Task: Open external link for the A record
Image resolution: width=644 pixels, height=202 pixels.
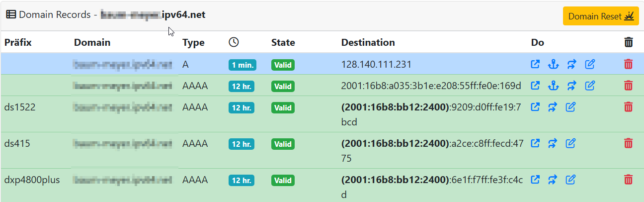Action: click(535, 64)
